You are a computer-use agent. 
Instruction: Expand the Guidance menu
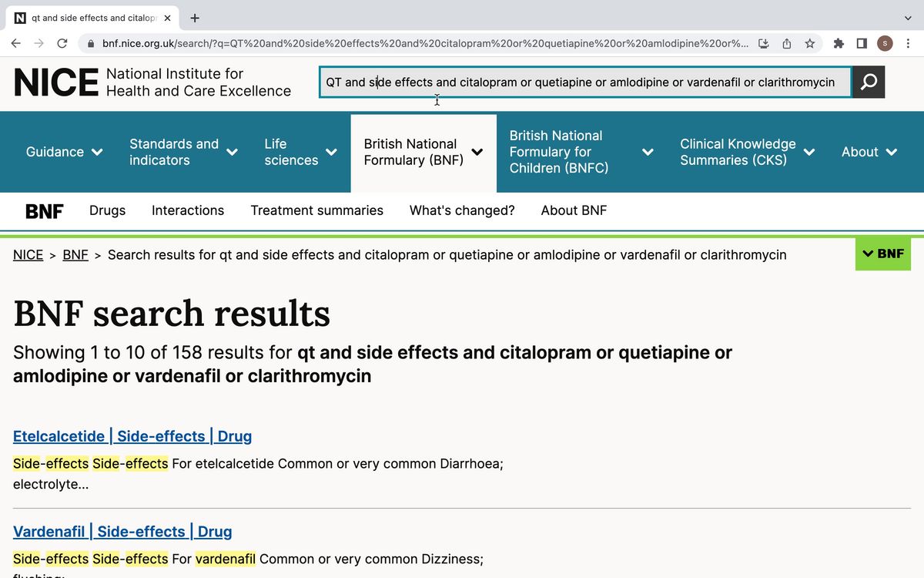point(65,152)
